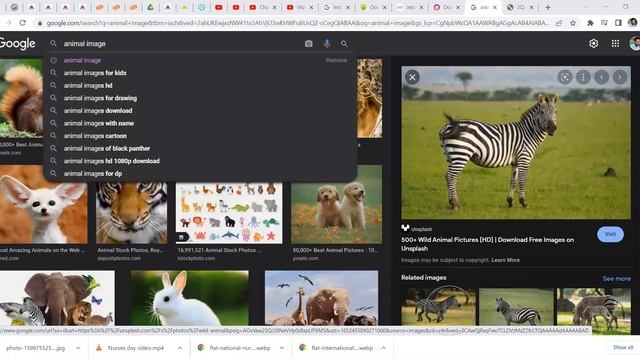Click the search by image camera icon
The width and height of the screenshot is (640, 360).
(309, 44)
